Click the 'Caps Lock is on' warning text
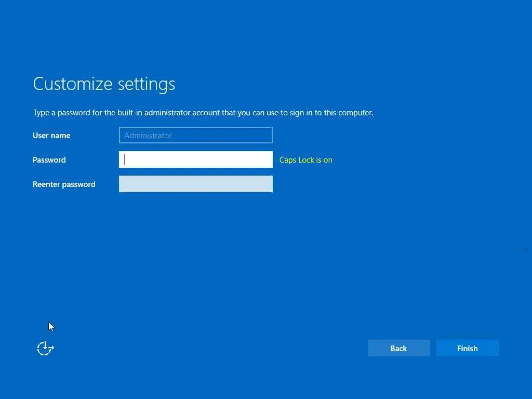532x399 pixels. coord(305,160)
